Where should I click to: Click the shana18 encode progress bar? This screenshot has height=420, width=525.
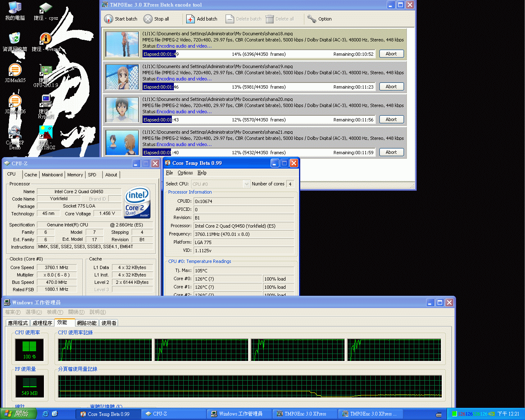[259, 54]
